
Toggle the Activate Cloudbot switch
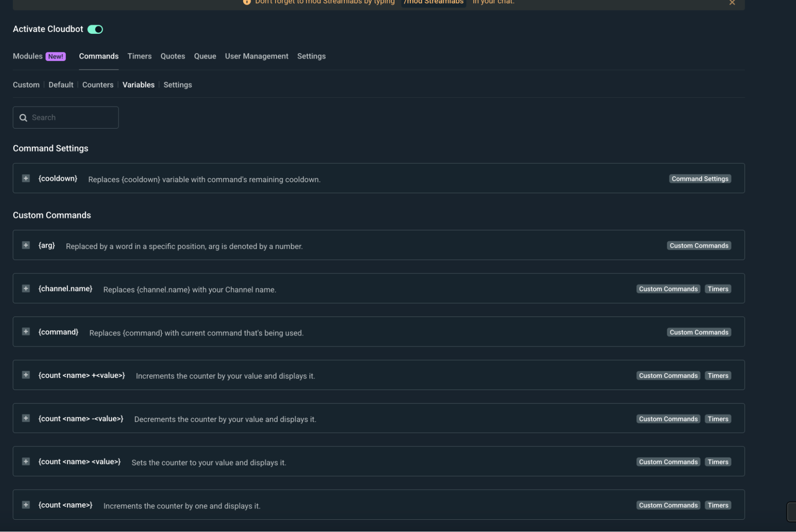[95, 29]
